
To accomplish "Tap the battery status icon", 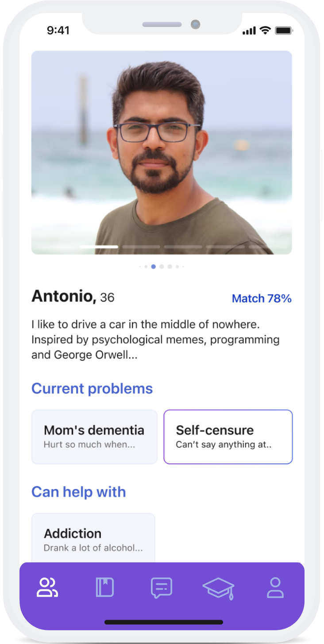I will click(283, 31).
